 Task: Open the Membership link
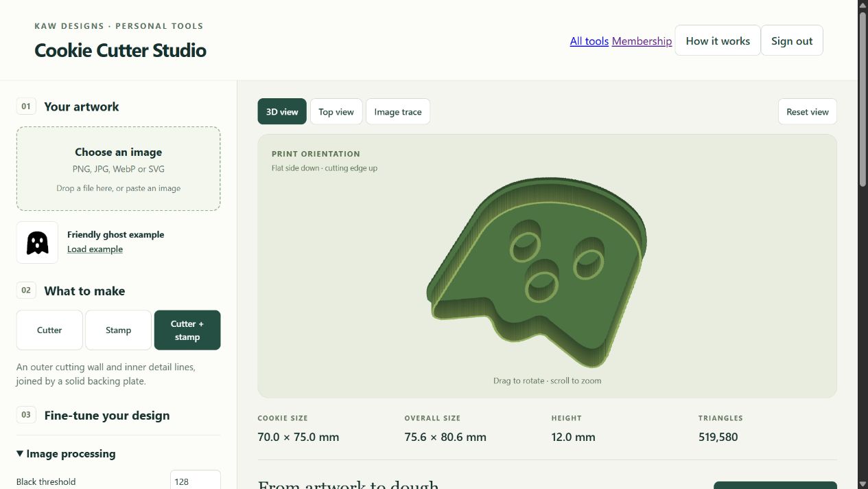pos(642,41)
